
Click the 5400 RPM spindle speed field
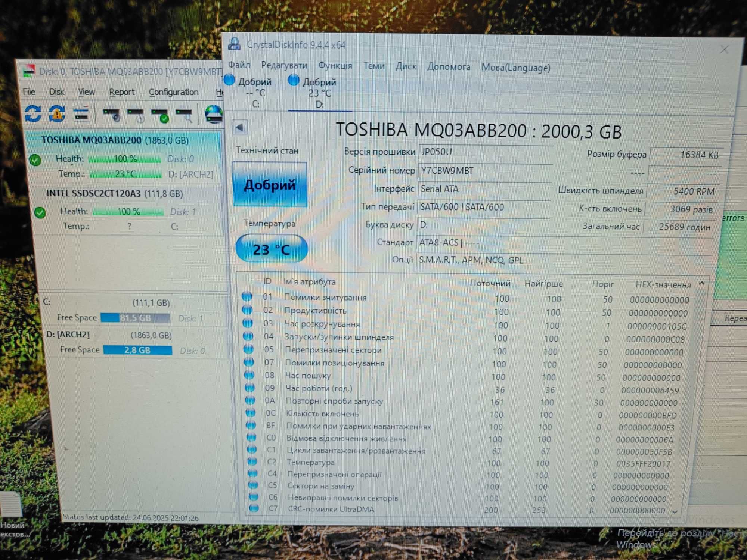pyautogui.click(x=684, y=191)
